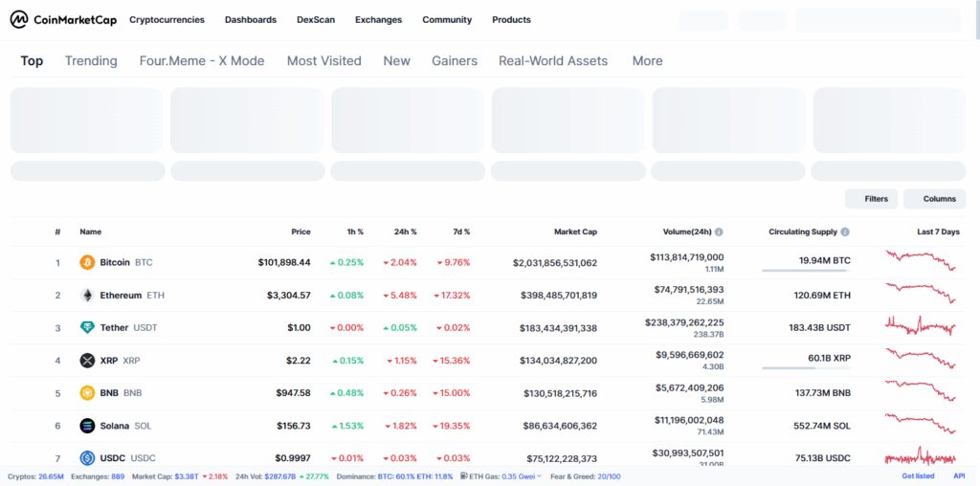Screen dimensions: 980x486
Task: Click the Cryptos 26.65M status link
Action: tap(35, 476)
